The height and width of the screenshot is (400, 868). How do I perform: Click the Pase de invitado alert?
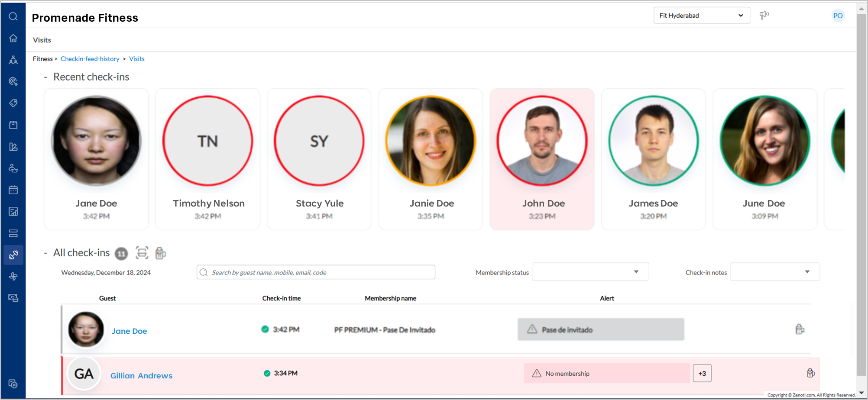tap(601, 329)
